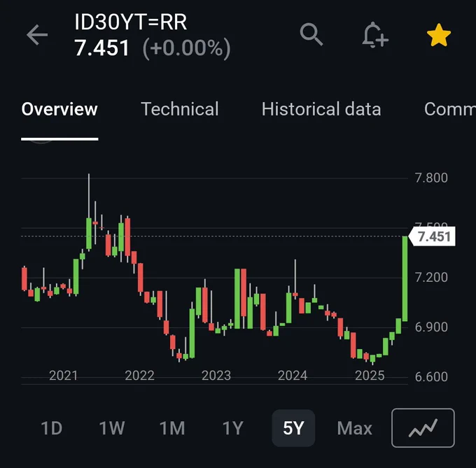
Task: Click the latest tall green candlestick
Action: point(405,278)
